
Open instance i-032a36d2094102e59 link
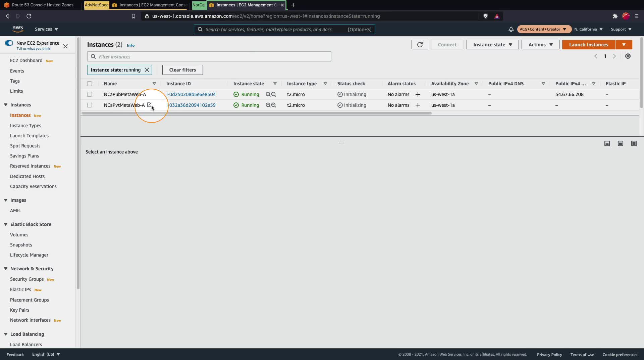click(191, 105)
